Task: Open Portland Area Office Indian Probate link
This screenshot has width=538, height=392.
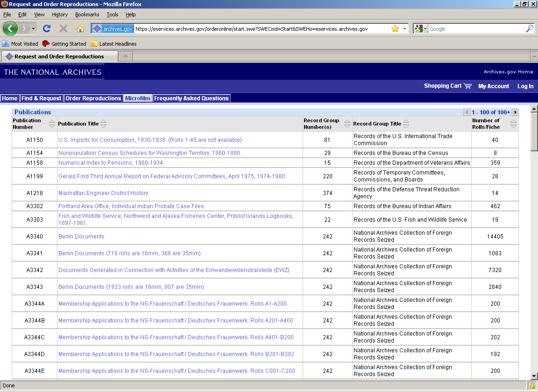Action: tap(132, 206)
